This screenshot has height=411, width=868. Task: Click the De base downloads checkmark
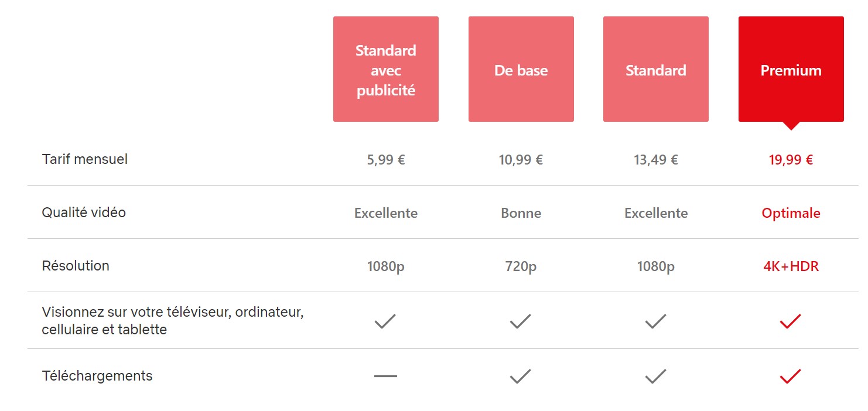click(520, 376)
